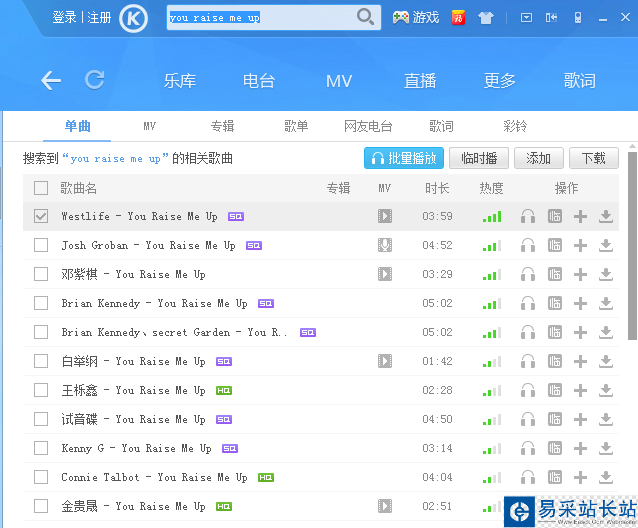Open the 歌词 section in top navigation
The width and height of the screenshot is (638, 528).
(x=579, y=81)
